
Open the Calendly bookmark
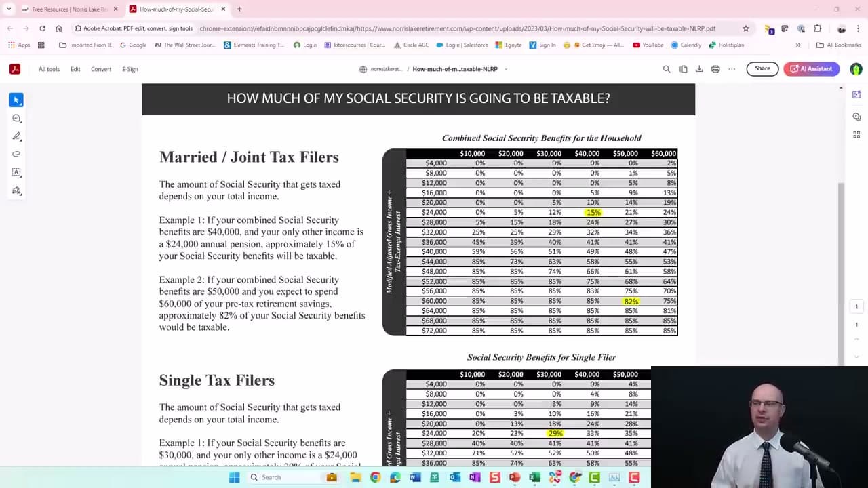tap(686, 45)
